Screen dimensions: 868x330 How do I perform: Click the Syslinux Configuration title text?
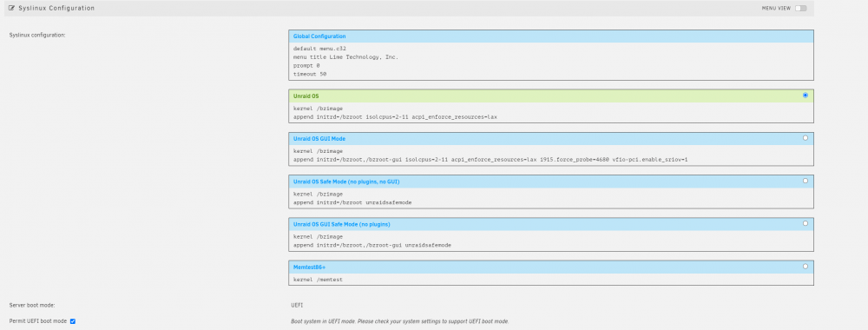56,9
